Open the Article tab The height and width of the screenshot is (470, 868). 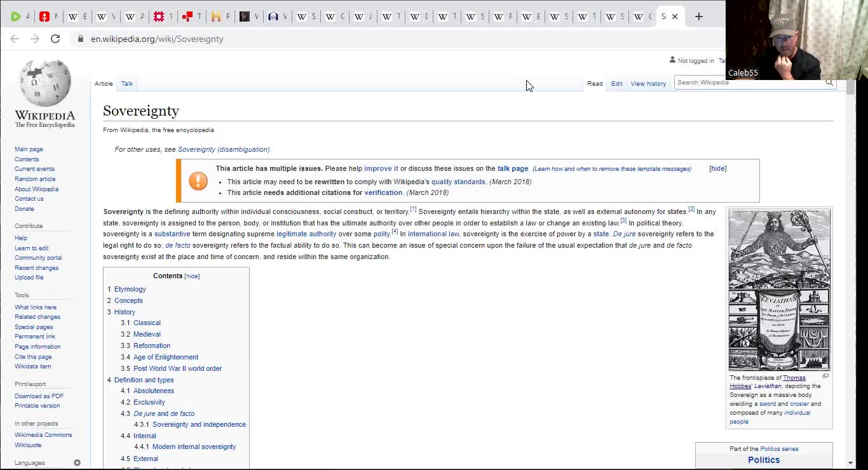click(x=104, y=84)
